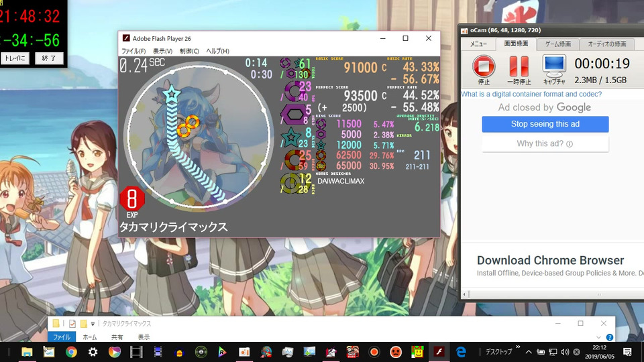The image size is (644, 362).
Task: Pause the oCam recording (一時停止)
Action: (x=519, y=66)
